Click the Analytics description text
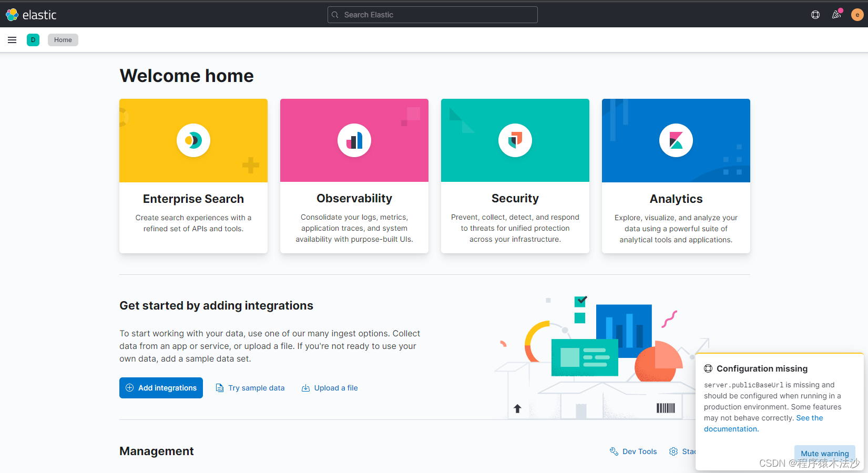 click(676, 229)
